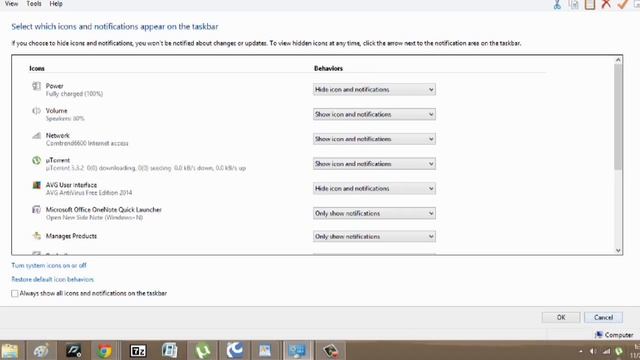Click the orange checkmark toolbar icon

tap(622, 4)
